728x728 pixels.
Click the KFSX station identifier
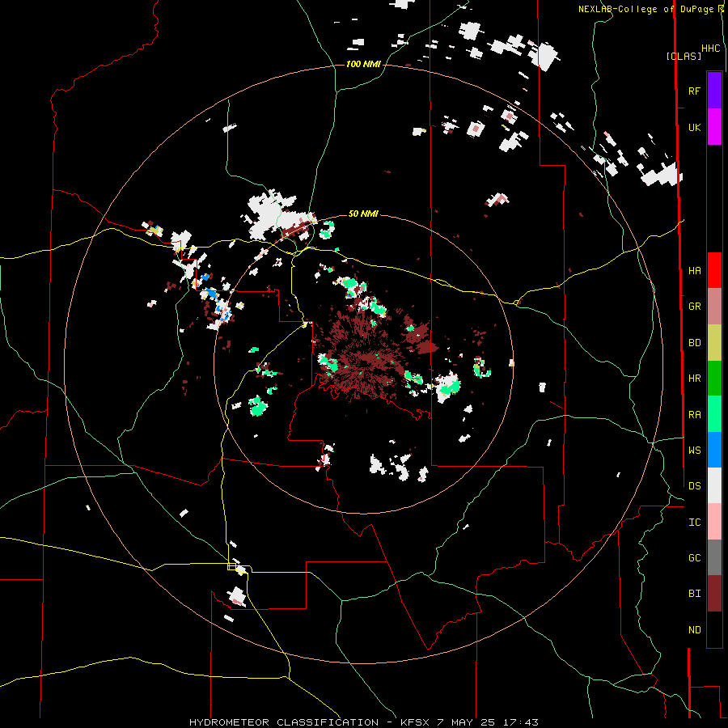coord(415,722)
